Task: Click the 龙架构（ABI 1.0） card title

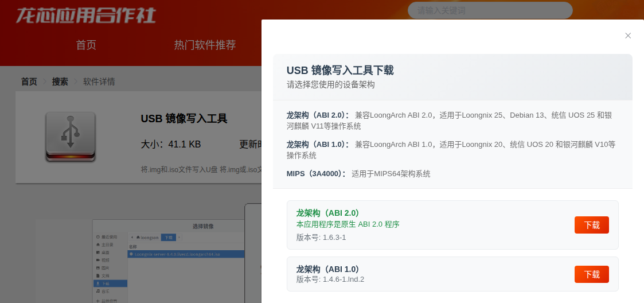Action: [328, 269]
